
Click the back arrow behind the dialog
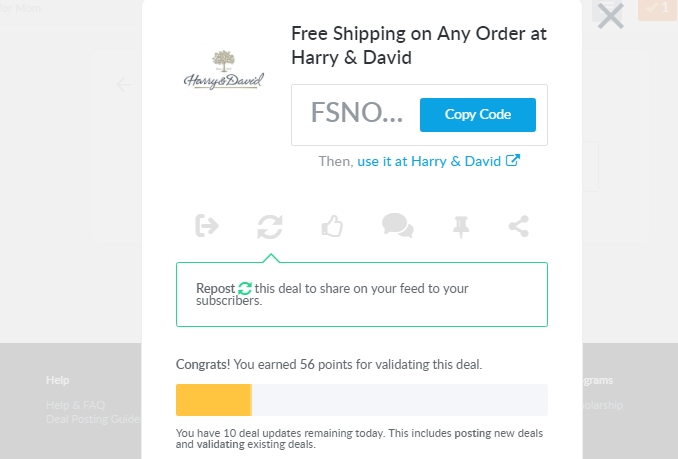tap(124, 84)
